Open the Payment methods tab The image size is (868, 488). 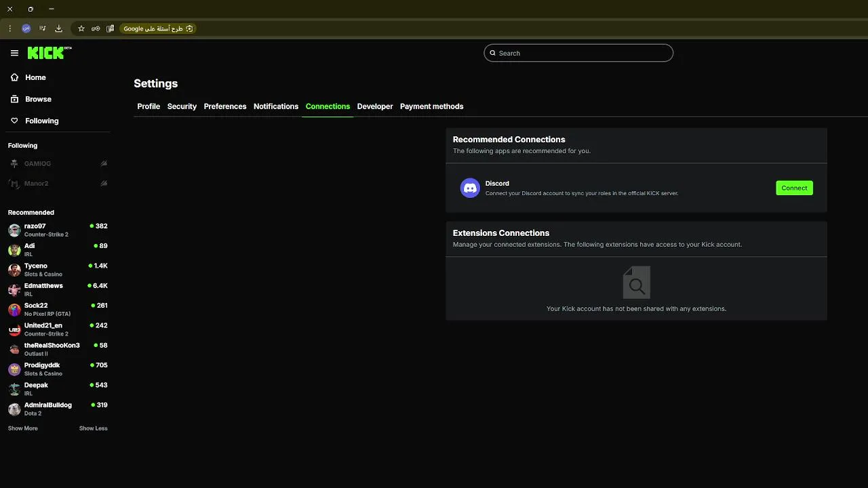click(x=431, y=106)
